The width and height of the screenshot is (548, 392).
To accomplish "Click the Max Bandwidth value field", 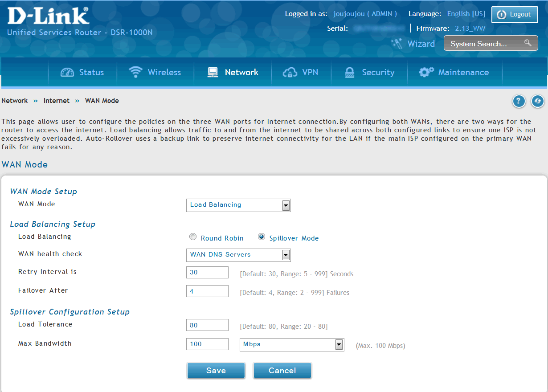I will coord(207,344).
